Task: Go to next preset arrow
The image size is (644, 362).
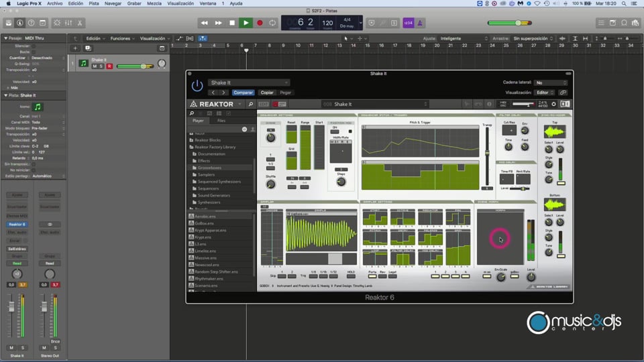Action: [x=223, y=93]
